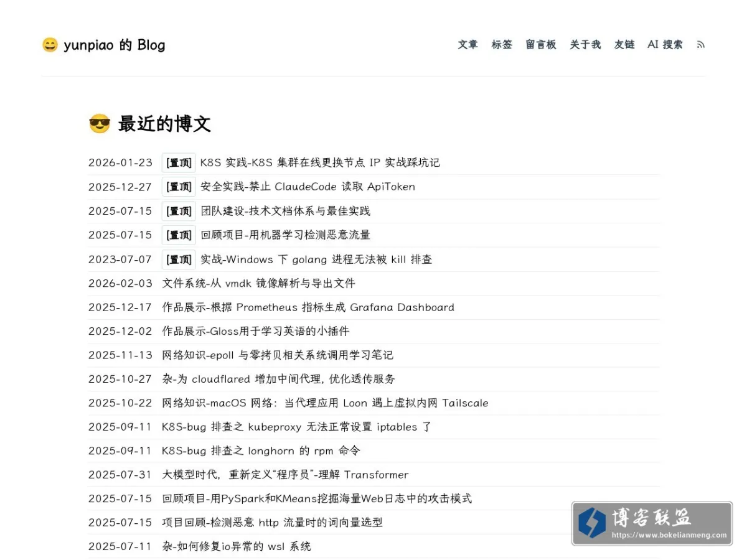Open post Windows 下 golang 进程无法被 kill 排查
The width and height of the screenshot is (747, 560).
click(x=316, y=259)
